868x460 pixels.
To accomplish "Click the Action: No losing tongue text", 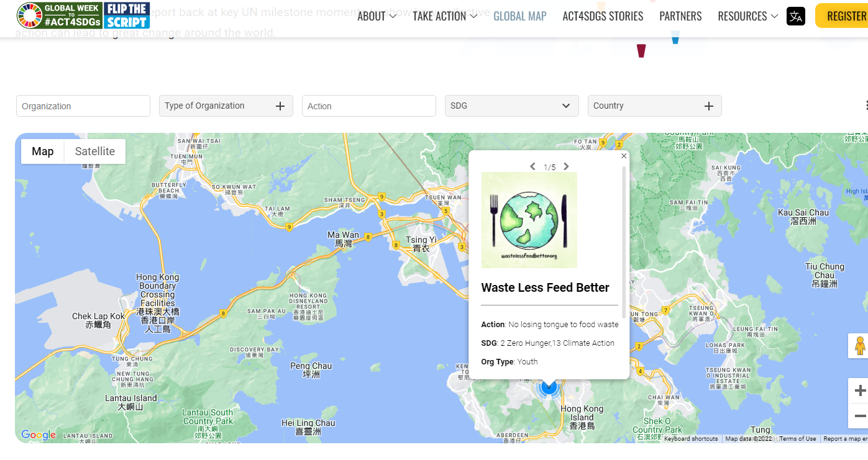I will [x=550, y=324].
